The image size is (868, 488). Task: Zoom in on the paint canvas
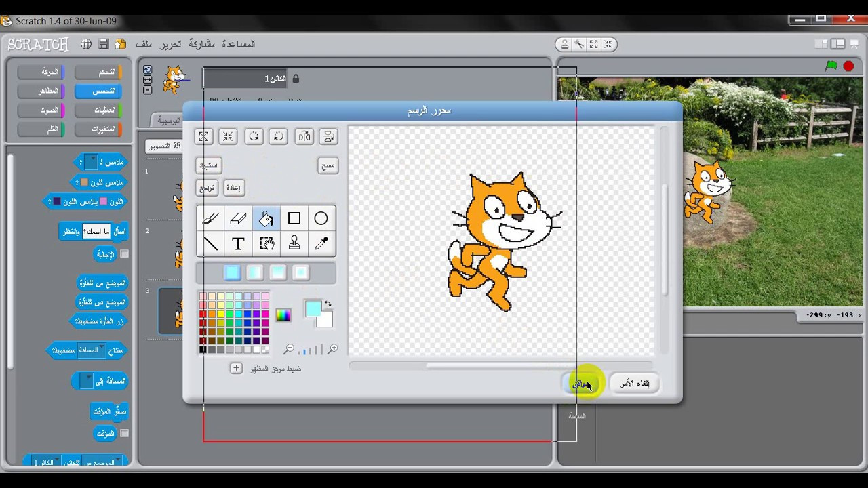[x=332, y=349]
